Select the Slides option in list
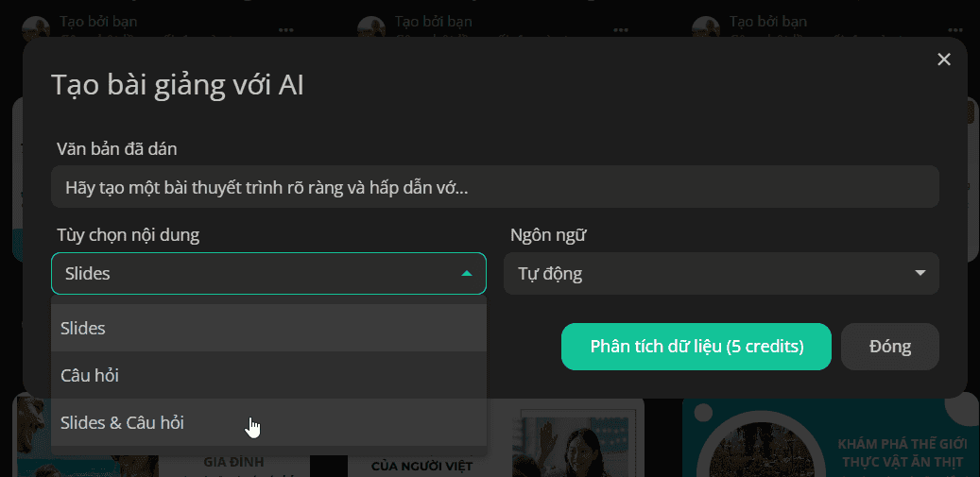Screen dimensions: 980x477 pos(268,328)
